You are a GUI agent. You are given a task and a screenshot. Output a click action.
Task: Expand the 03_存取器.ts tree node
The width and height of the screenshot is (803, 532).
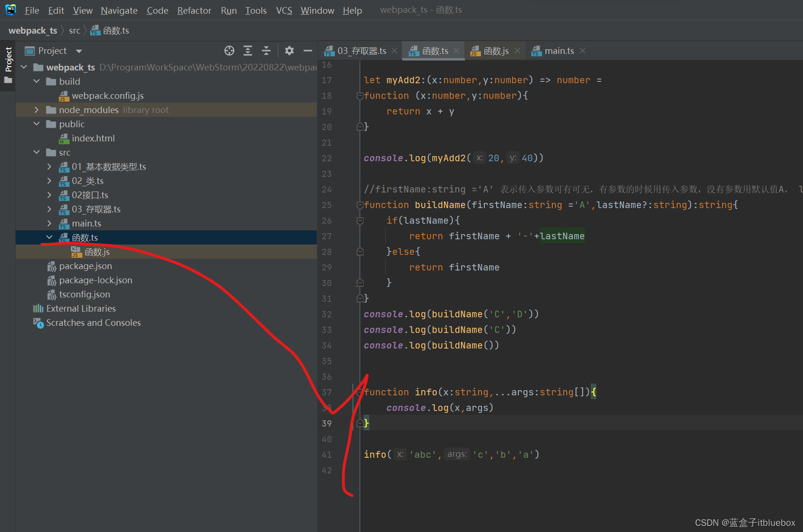[x=49, y=209]
